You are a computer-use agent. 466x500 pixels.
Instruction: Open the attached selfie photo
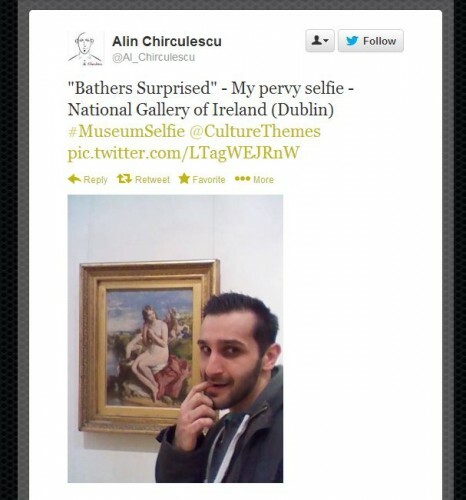click(x=175, y=339)
